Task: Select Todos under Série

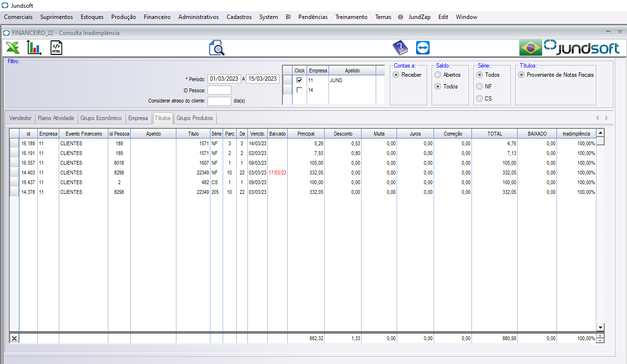Action: click(480, 75)
